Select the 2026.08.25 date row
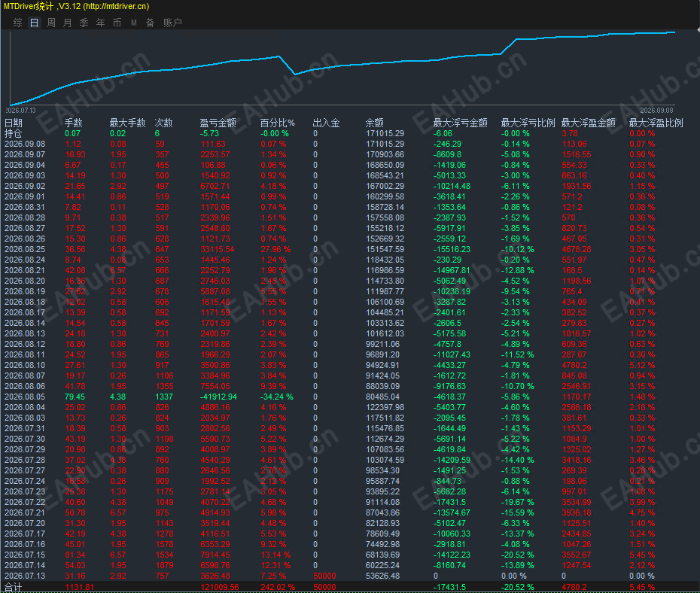 [25, 249]
